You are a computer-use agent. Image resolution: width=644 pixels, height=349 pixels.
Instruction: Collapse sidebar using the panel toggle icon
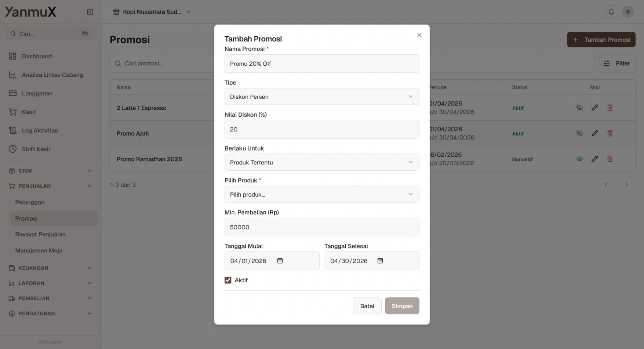[x=90, y=12]
